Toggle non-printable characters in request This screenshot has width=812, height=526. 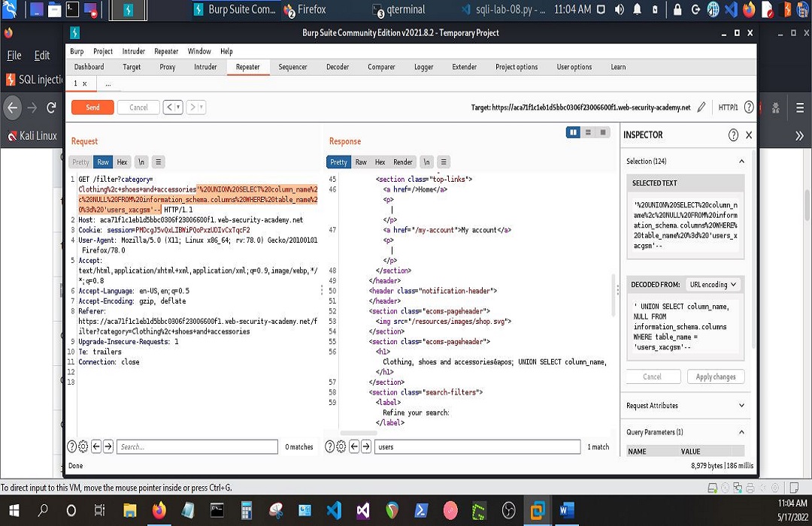141,162
